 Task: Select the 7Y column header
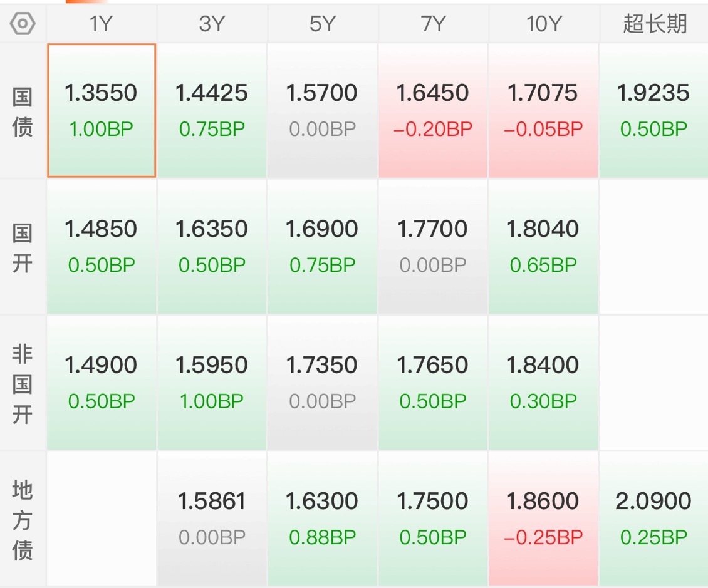(433, 23)
